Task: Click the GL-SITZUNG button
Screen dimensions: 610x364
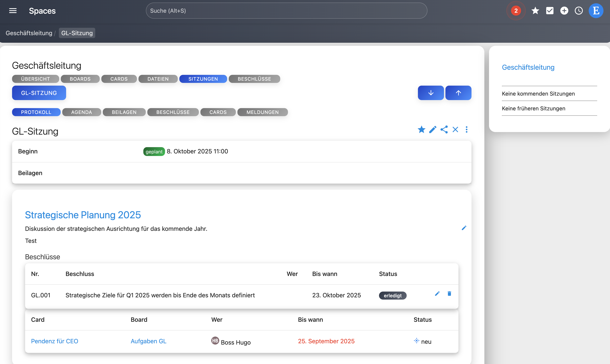Action: coord(39,93)
